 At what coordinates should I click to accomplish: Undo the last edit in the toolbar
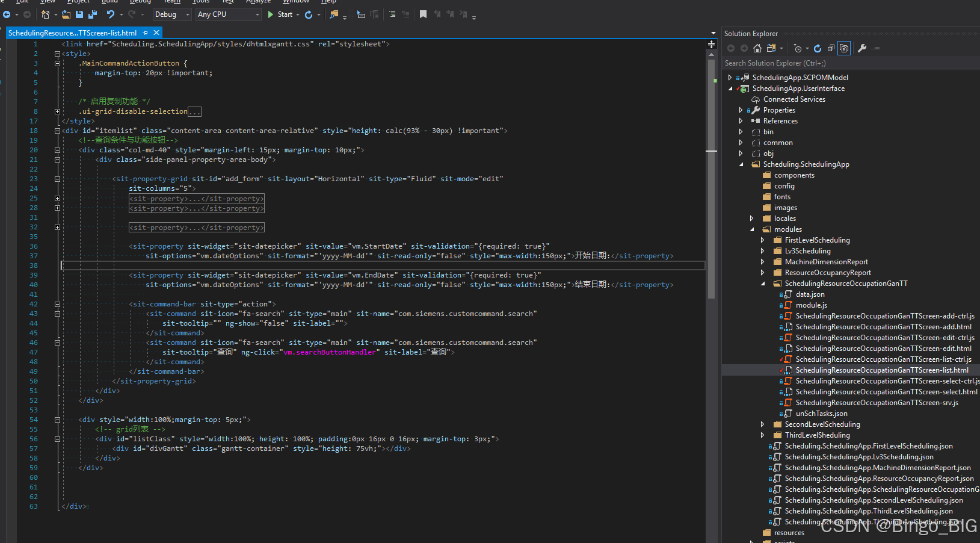click(x=111, y=14)
